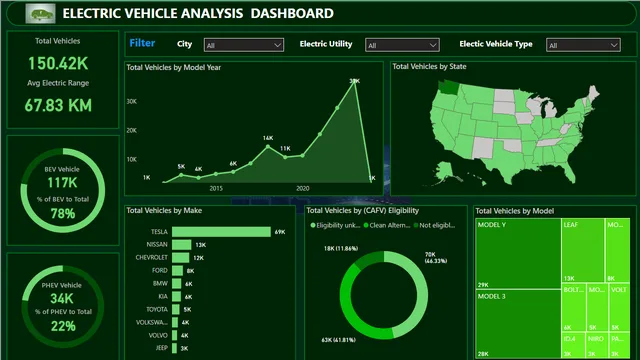Image resolution: width=640 pixels, height=360 pixels.
Task: Click the BEV Vehicle 117K donut gauge
Action: [62, 191]
